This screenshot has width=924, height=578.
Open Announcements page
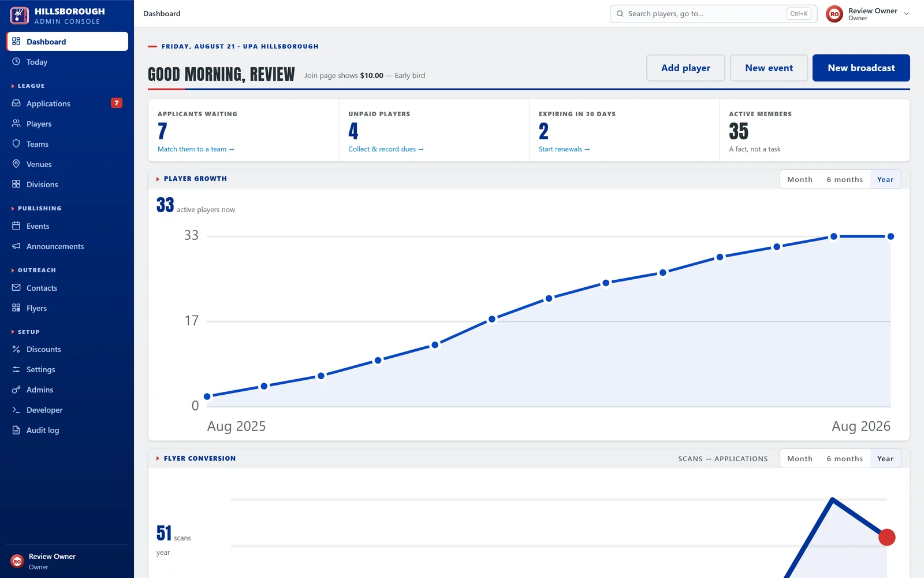pyautogui.click(x=67, y=246)
